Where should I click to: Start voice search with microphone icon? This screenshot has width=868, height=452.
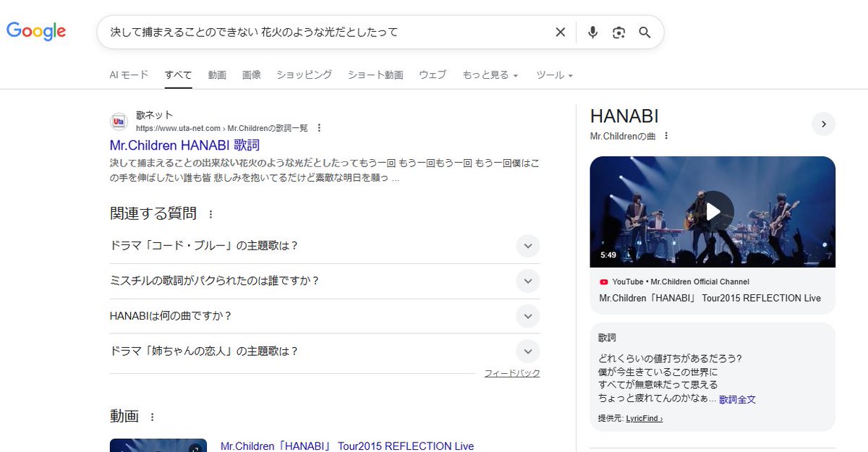tap(592, 32)
